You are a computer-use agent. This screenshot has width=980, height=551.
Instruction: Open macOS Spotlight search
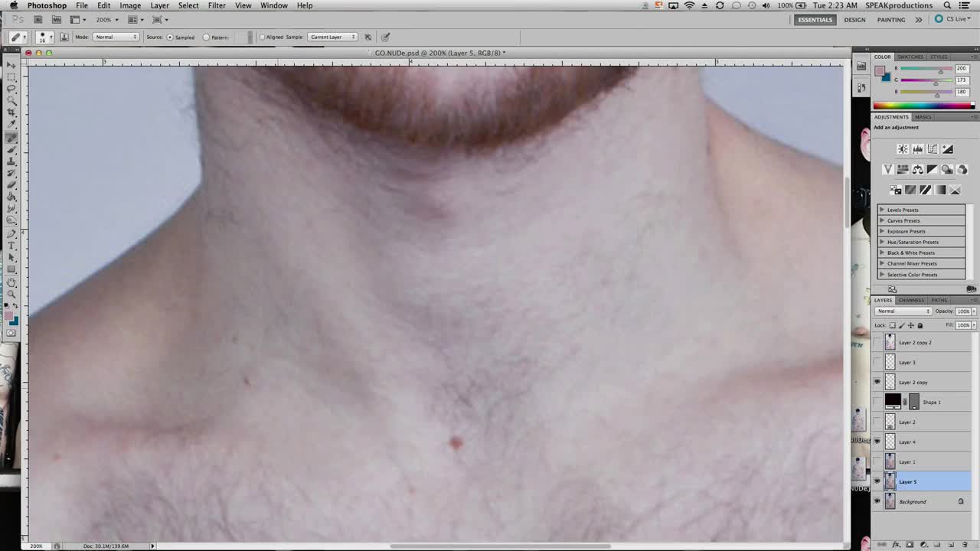[947, 5]
